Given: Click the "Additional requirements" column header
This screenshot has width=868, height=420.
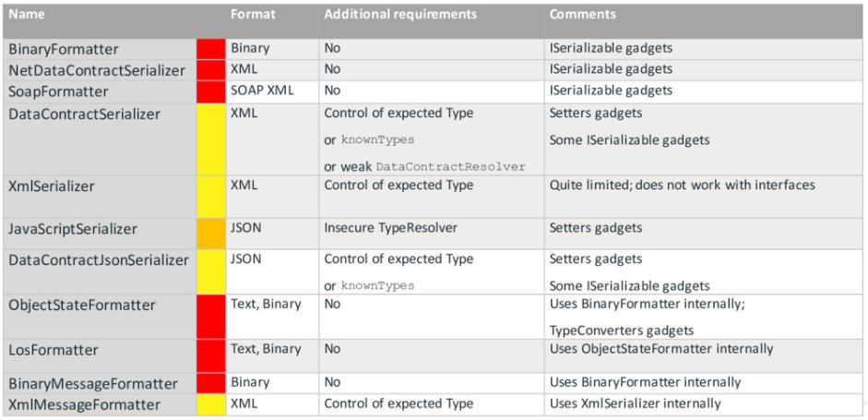Looking at the screenshot, I should click(399, 15).
